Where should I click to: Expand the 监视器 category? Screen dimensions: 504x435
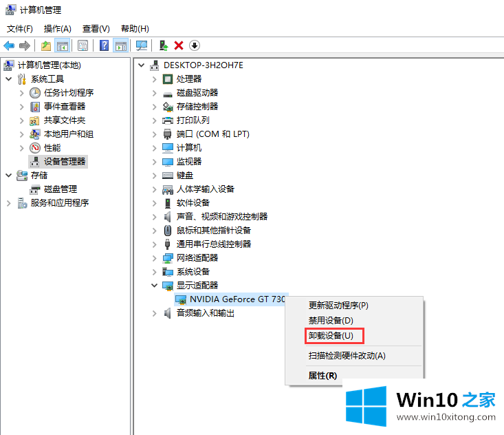pyautogui.click(x=154, y=162)
